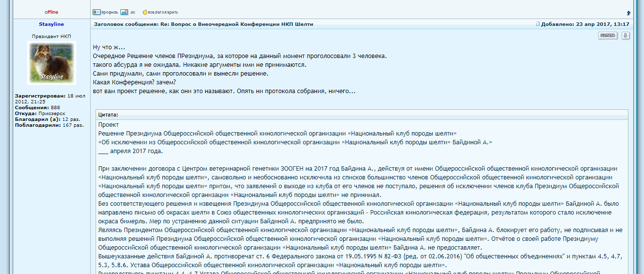Report the post with the exclamation button

(626, 35)
